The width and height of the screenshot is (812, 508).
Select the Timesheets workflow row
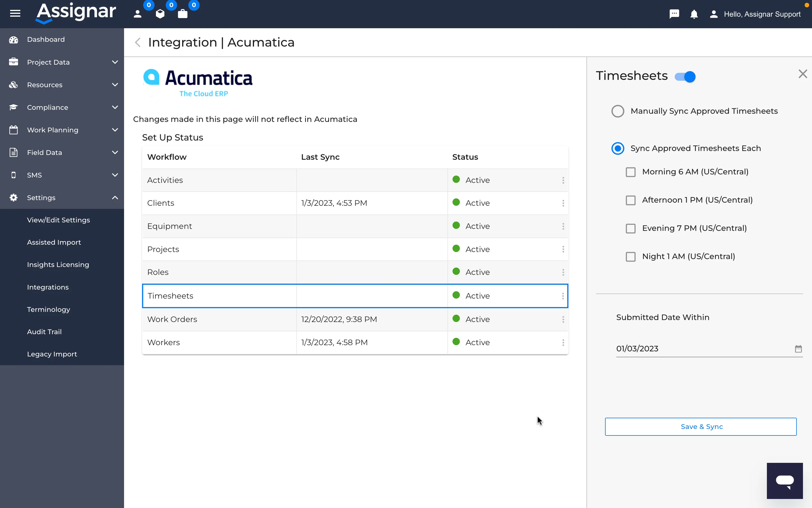pos(355,296)
